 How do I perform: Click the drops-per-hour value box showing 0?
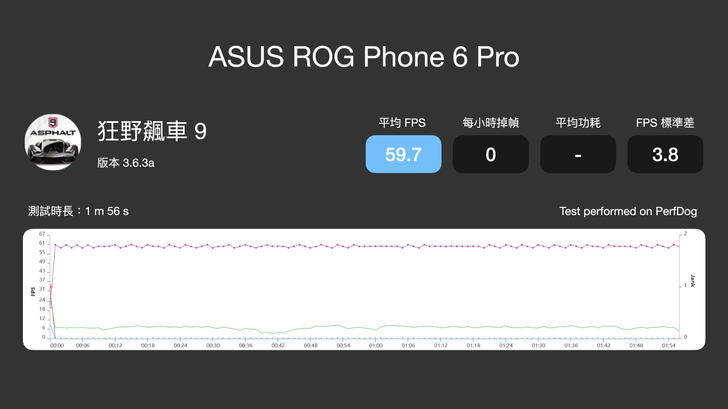[490, 155]
